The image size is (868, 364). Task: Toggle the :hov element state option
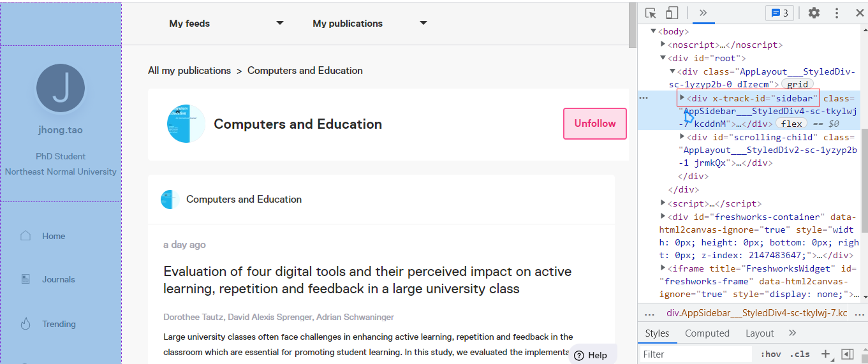(770, 354)
